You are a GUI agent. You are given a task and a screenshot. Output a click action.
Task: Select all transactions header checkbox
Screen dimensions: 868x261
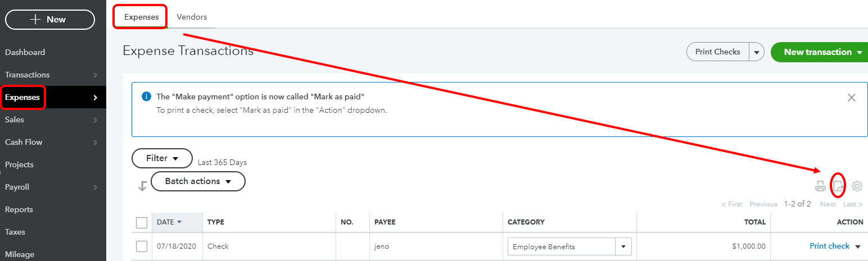coord(142,222)
